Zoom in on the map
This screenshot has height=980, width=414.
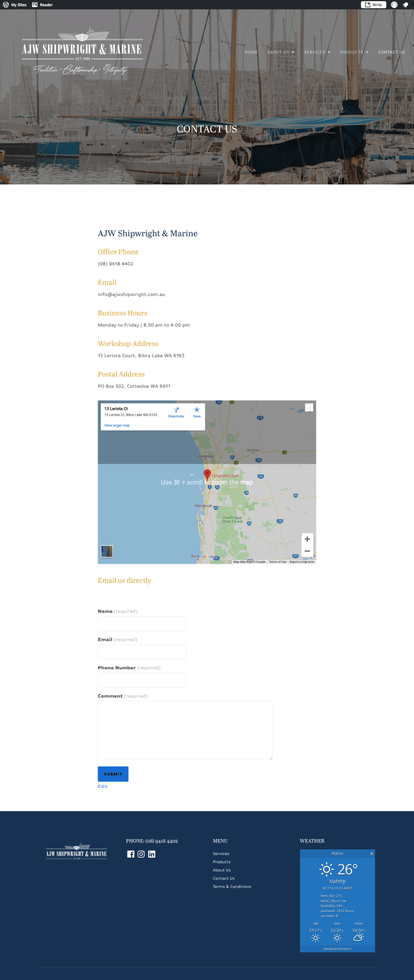click(x=307, y=539)
